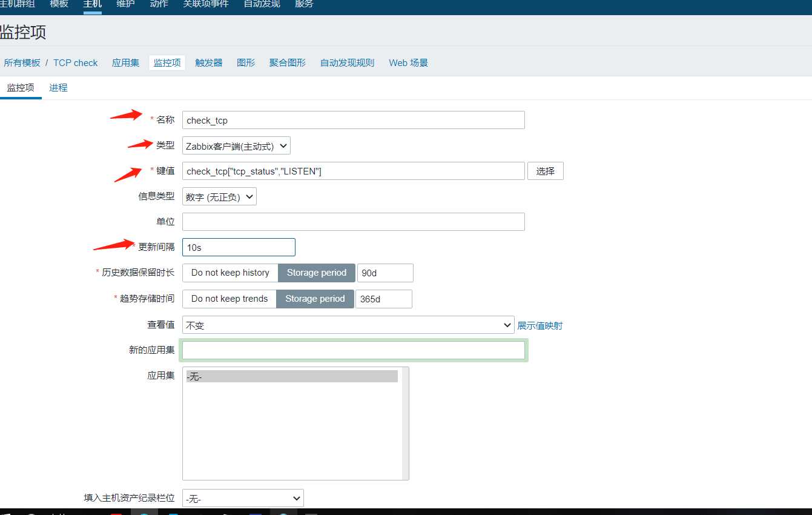The width and height of the screenshot is (812, 515).
Task: Open the 维护 top navigation menu
Action: tap(125, 4)
